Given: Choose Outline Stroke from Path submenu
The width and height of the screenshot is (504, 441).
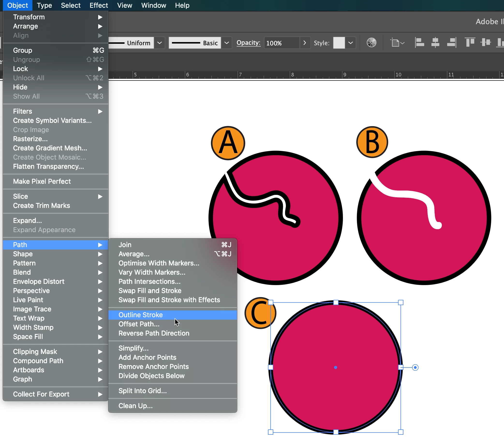Looking at the screenshot, I should coord(141,315).
